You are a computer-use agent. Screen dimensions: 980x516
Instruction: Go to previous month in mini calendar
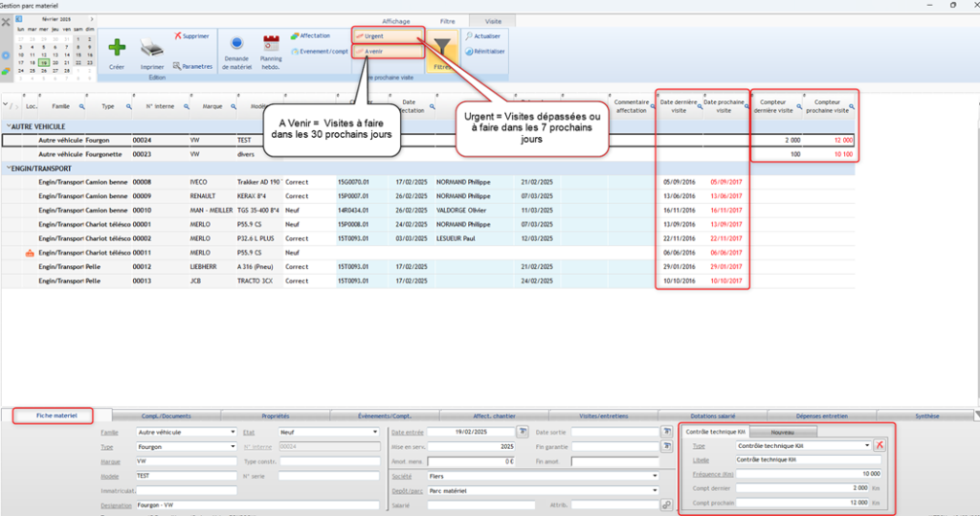tap(19, 19)
